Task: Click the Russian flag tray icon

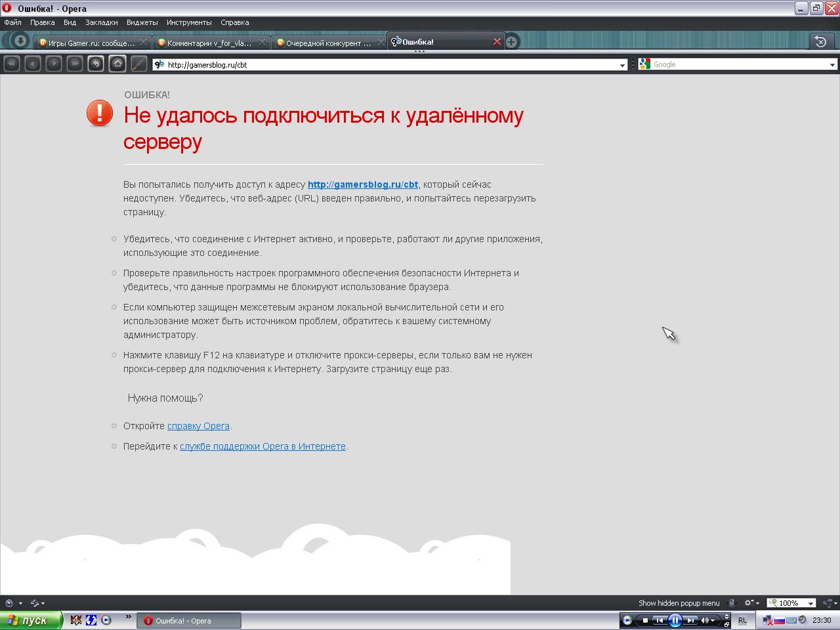Action: [780, 620]
